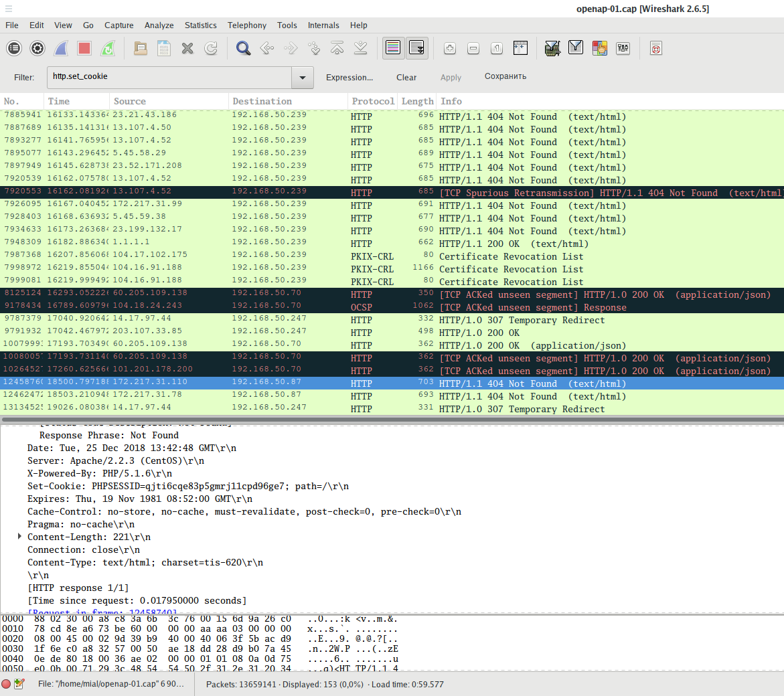784x696 pixels.
Task: Open the coloring rules icon
Action: [x=600, y=48]
